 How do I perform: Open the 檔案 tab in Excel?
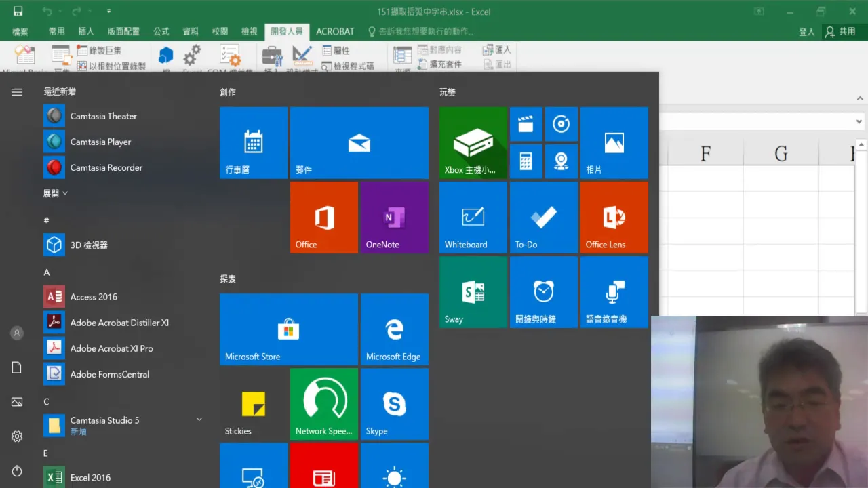[20, 31]
